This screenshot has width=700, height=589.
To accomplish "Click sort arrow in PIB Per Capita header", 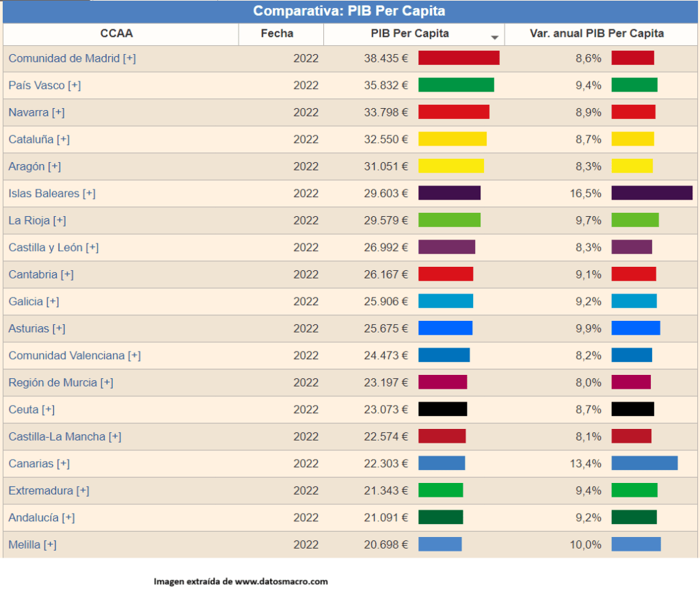I will click(494, 37).
